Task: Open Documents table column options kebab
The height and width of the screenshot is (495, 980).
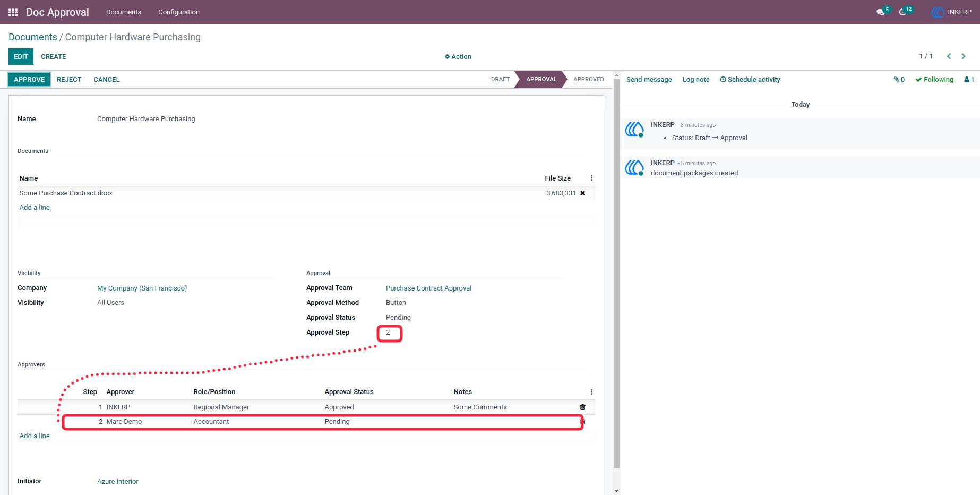Action: point(591,178)
